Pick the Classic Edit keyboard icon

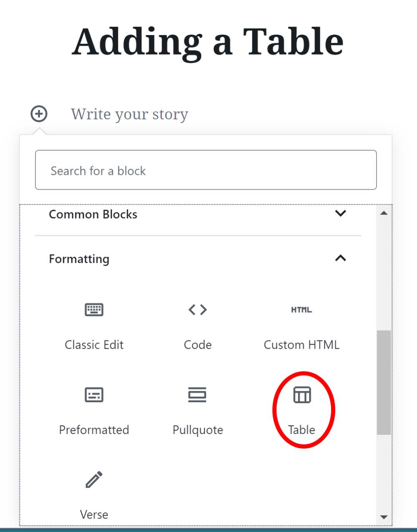[94, 310]
